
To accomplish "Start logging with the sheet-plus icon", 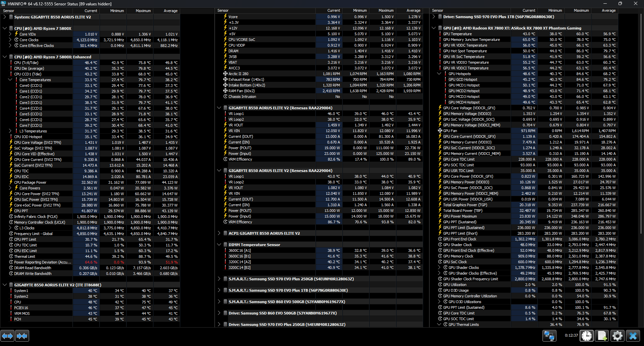I will pyautogui.click(x=602, y=336).
